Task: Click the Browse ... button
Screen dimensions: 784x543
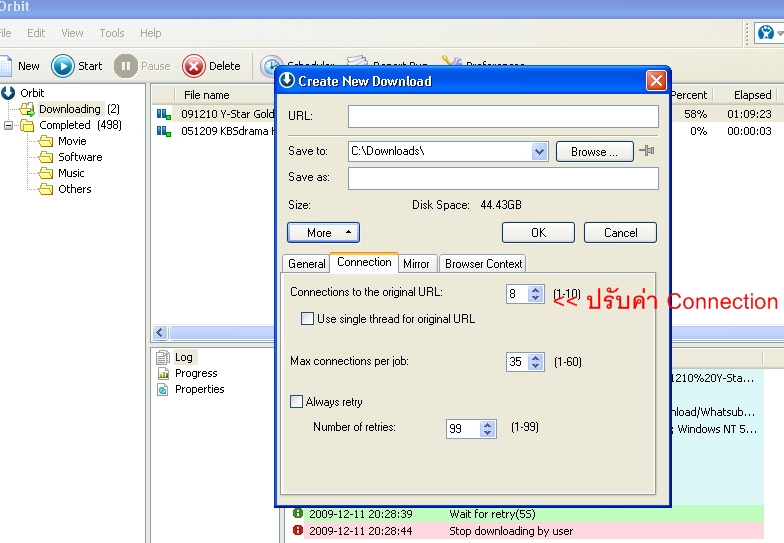Action: point(594,152)
